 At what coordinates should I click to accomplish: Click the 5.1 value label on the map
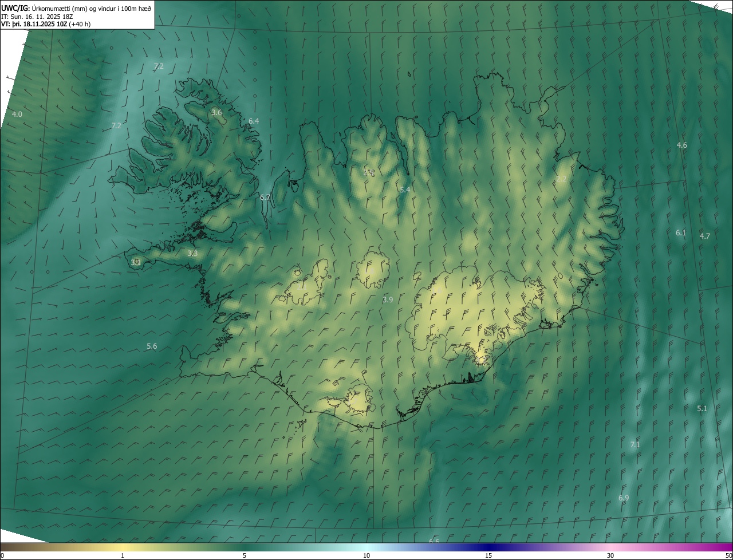(x=702, y=409)
